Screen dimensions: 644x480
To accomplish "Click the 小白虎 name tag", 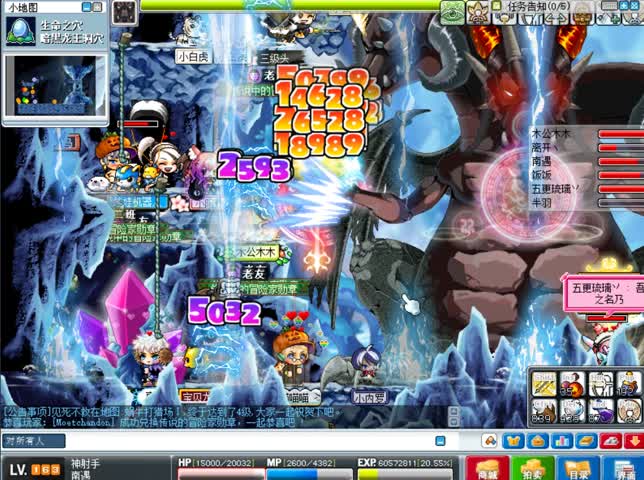I will click(193, 57).
